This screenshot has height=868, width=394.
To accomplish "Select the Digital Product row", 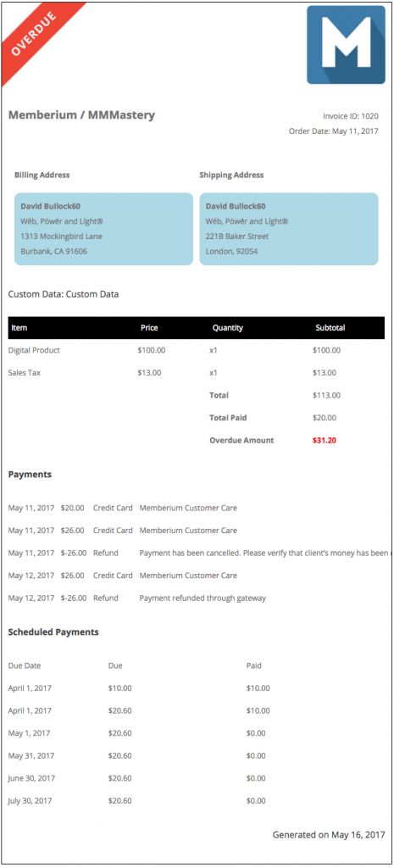I will (197, 350).
